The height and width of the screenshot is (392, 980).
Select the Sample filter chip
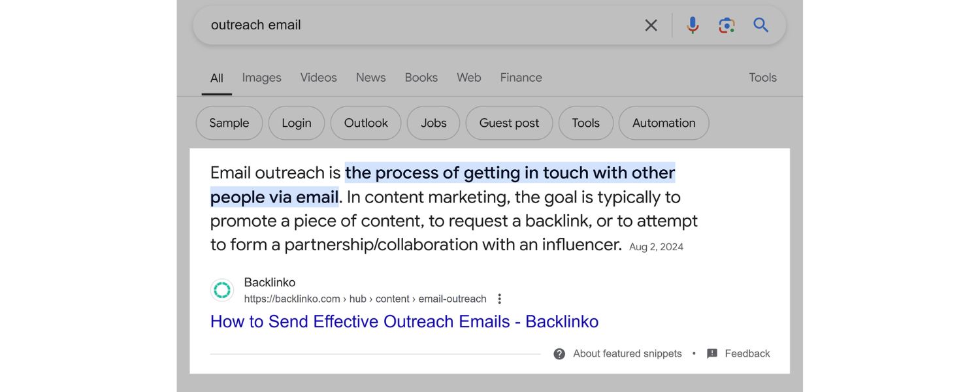[229, 123]
